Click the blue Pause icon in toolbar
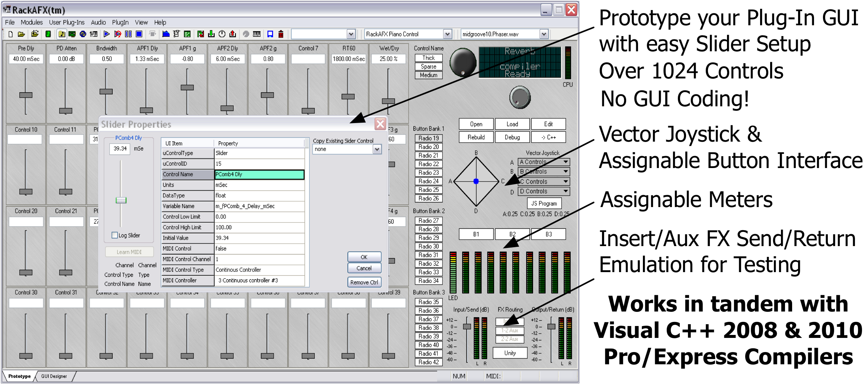 [128, 34]
